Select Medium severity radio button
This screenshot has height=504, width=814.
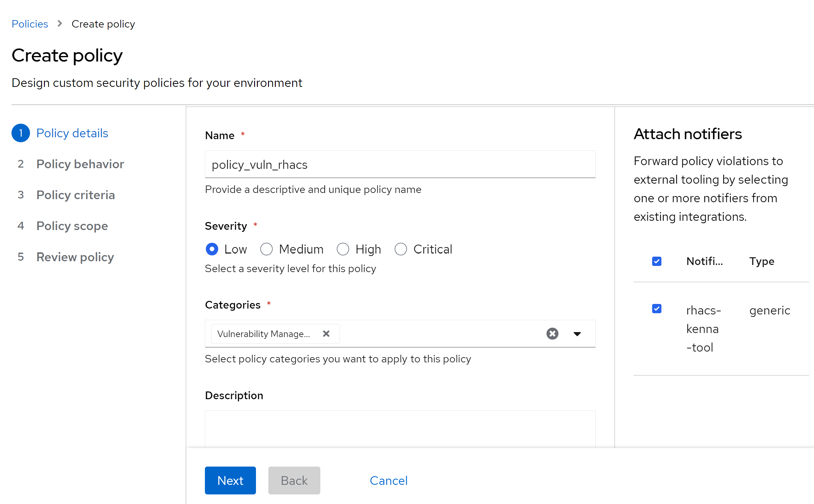click(x=266, y=249)
